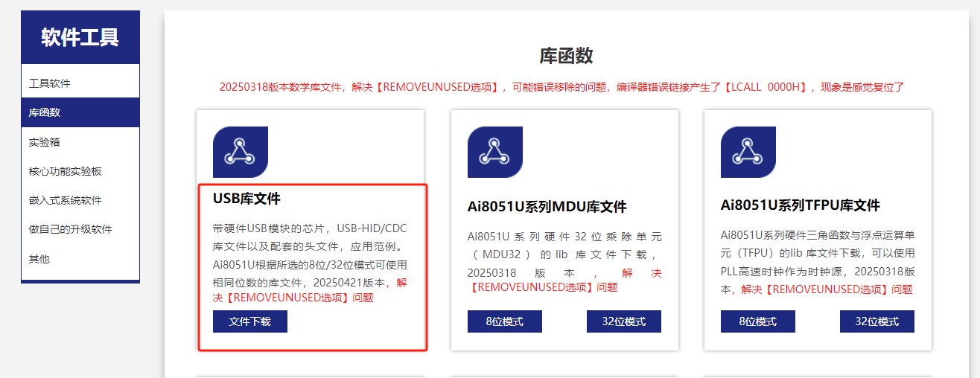
Task: Open the 实验箱 sidebar entry
Action: (80, 142)
